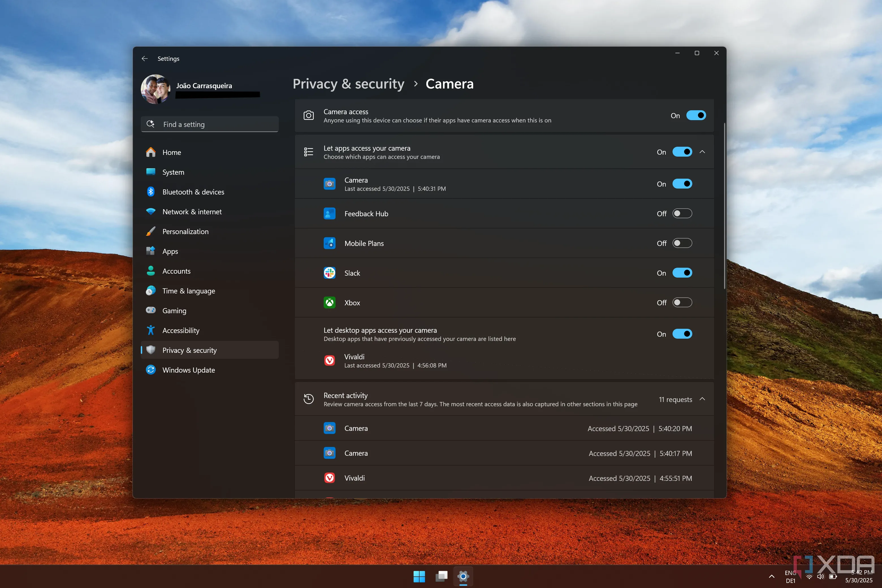
Task: Enable camera access for Mobile Plans
Action: click(x=682, y=243)
